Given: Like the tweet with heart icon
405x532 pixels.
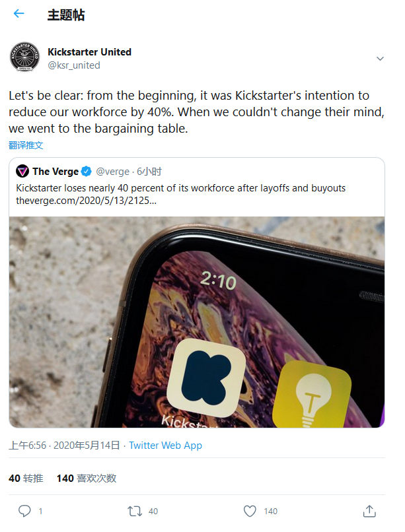Looking at the screenshot, I should click(x=250, y=511).
